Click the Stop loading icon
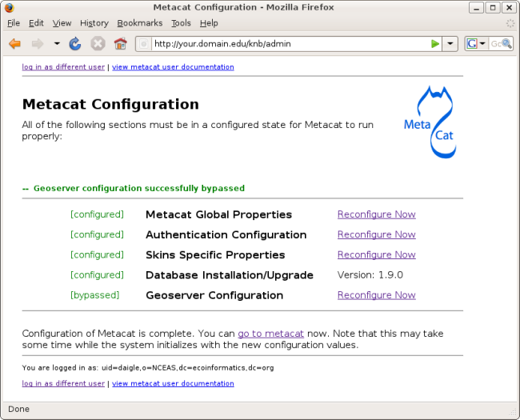Image resolution: width=520 pixels, height=420 pixels. 98,43
